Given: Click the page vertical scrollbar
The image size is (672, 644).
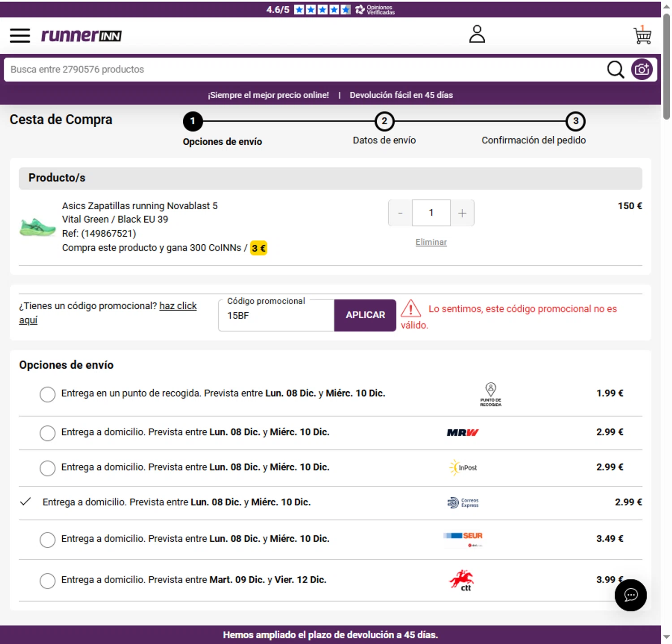Looking at the screenshot, I should click(667, 67).
